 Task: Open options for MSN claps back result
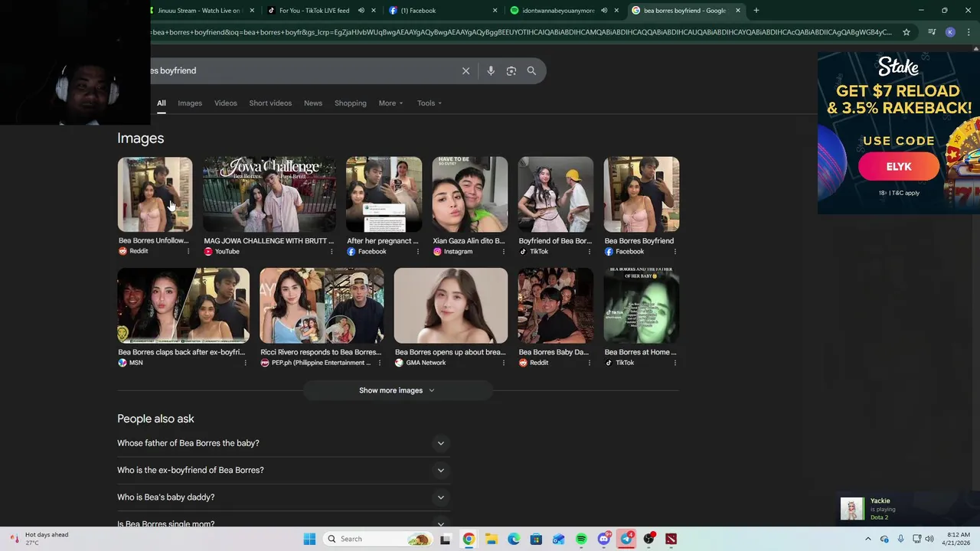(x=245, y=363)
